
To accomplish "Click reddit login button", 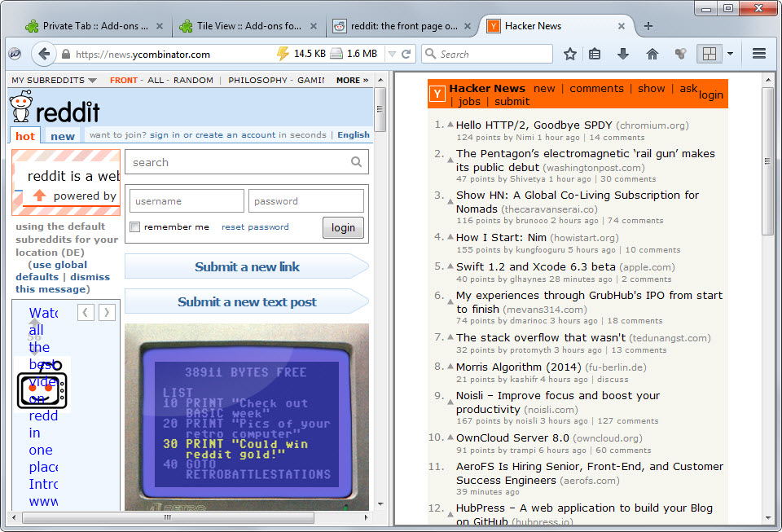I will (x=343, y=228).
